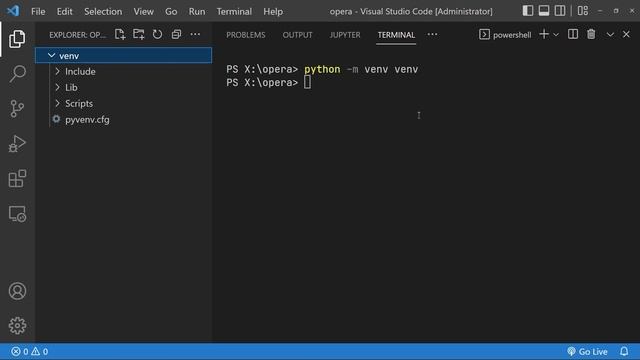640x360 pixels.
Task: Kill the terminal with trash icon
Action: click(x=591, y=34)
